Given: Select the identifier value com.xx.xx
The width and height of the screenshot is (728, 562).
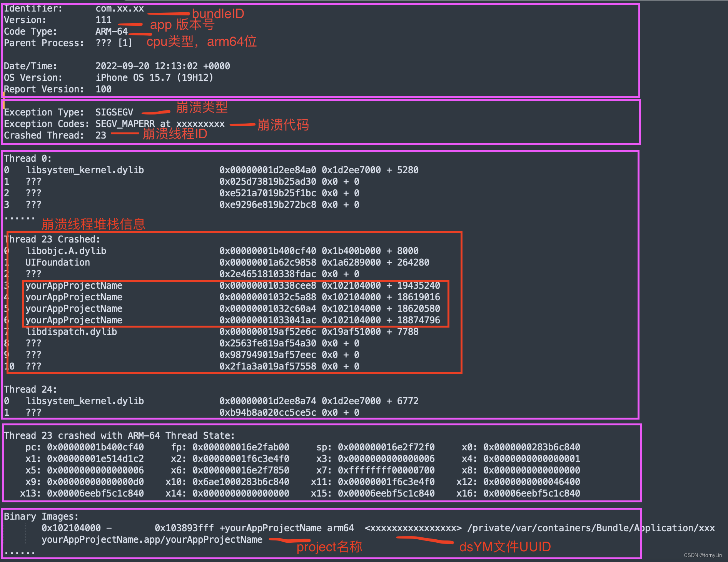Looking at the screenshot, I should 120,8.
